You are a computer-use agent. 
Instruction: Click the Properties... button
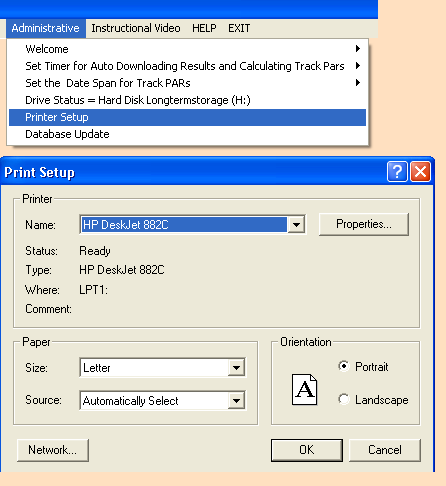[364, 224]
